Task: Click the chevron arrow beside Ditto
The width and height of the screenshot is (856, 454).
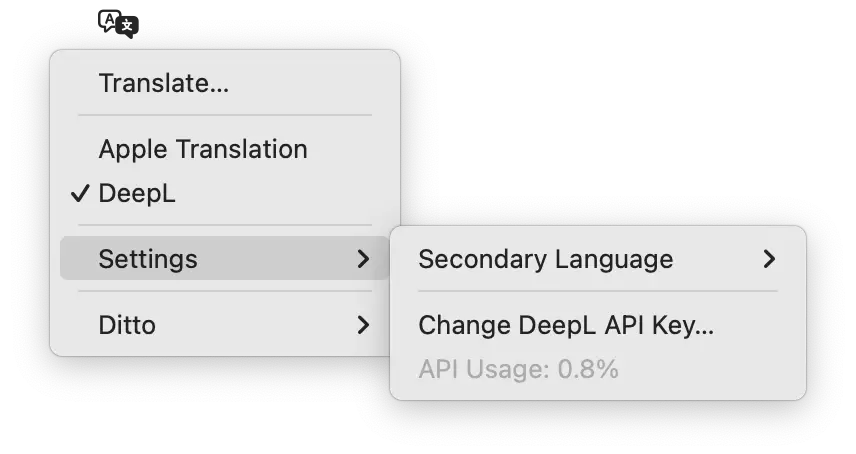Action: coord(363,325)
